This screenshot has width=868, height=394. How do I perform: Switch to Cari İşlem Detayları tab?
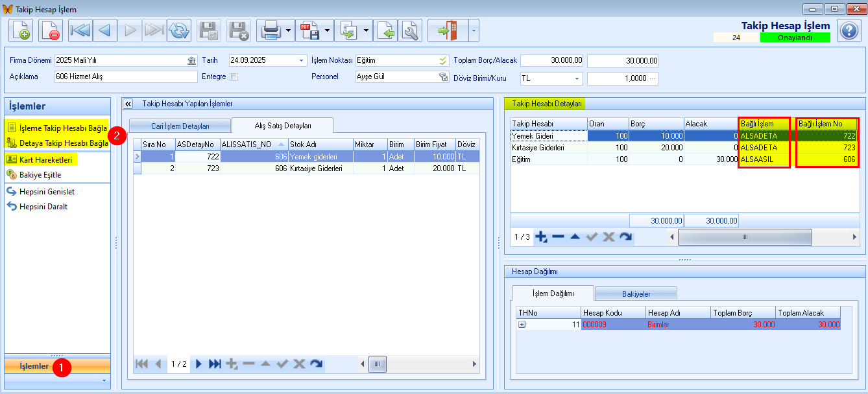tap(180, 126)
